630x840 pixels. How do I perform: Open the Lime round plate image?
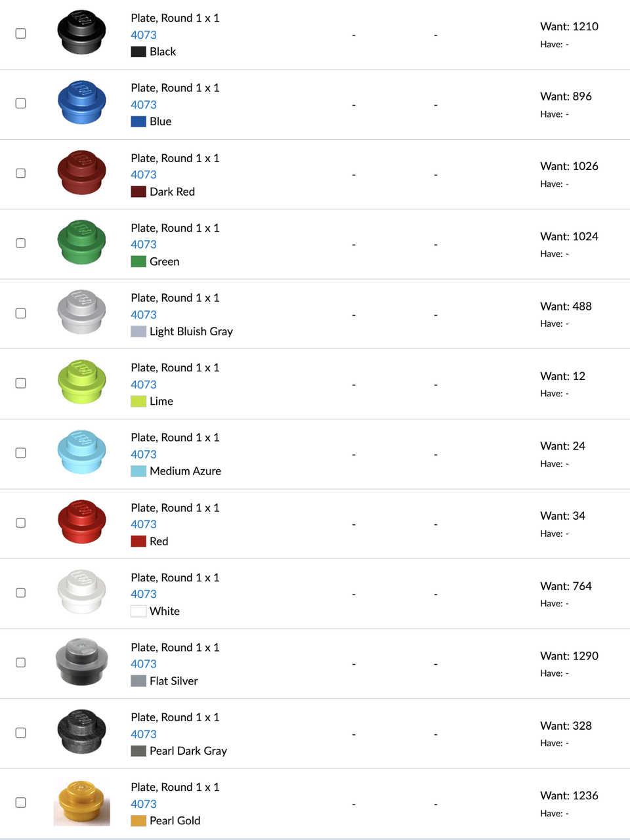pos(81,383)
